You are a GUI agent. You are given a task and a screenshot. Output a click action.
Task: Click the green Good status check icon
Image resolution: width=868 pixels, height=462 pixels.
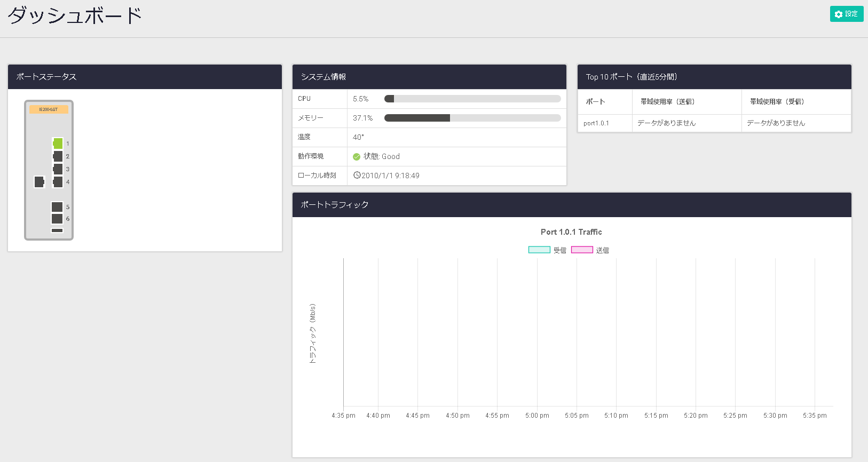(x=357, y=157)
